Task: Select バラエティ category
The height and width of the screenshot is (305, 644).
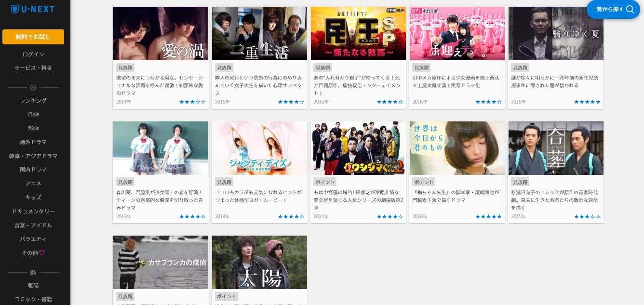Action: click(x=33, y=239)
